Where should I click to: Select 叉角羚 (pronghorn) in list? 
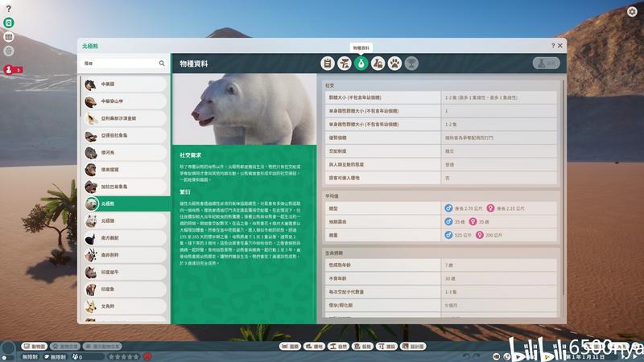[125, 306]
